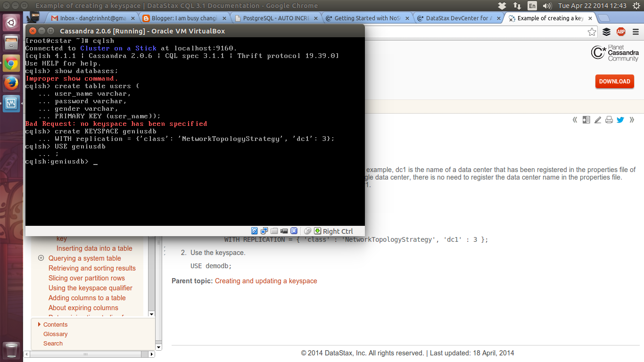Image resolution: width=644 pixels, height=362 pixels.
Task: Click the red DOWNLOAD button
Action: 615,82
